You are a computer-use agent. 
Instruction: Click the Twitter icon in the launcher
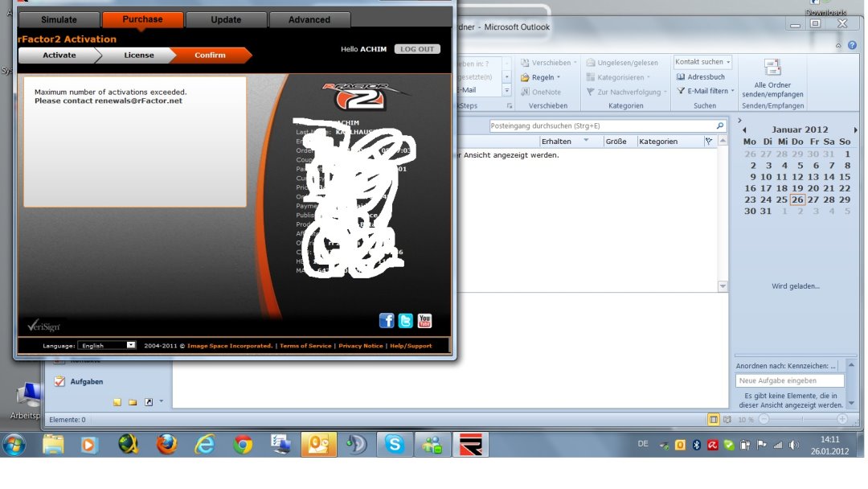(406, 321)
